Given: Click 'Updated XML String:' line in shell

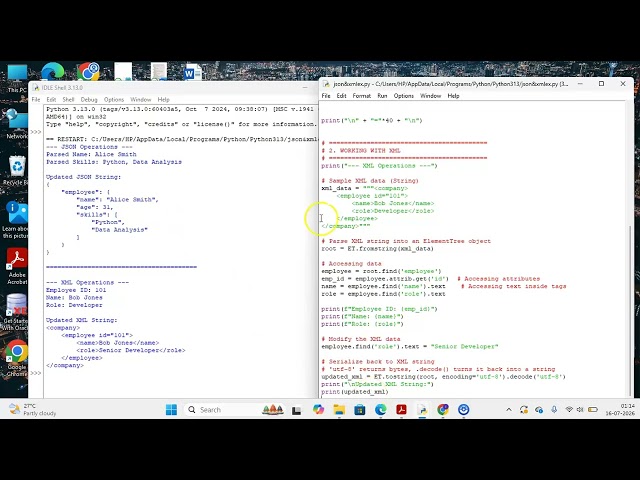Looking at the screenshot, I should click(x=82, y=320).
